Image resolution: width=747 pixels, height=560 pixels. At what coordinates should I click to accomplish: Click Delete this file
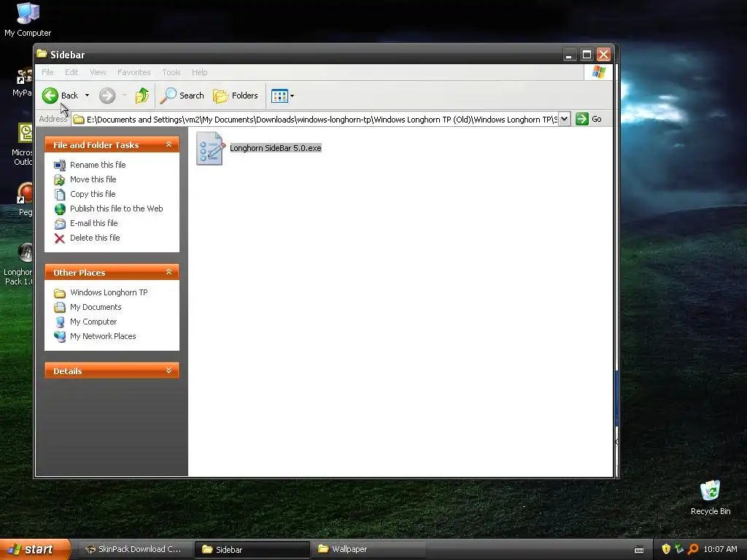(x=95, y=238)
